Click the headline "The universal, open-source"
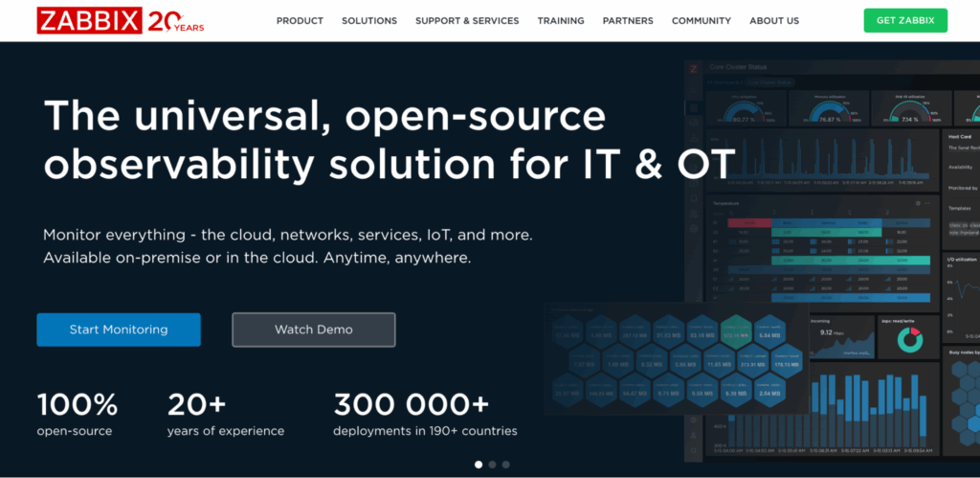This screenshot has width=980, height=478. (325, 116)
